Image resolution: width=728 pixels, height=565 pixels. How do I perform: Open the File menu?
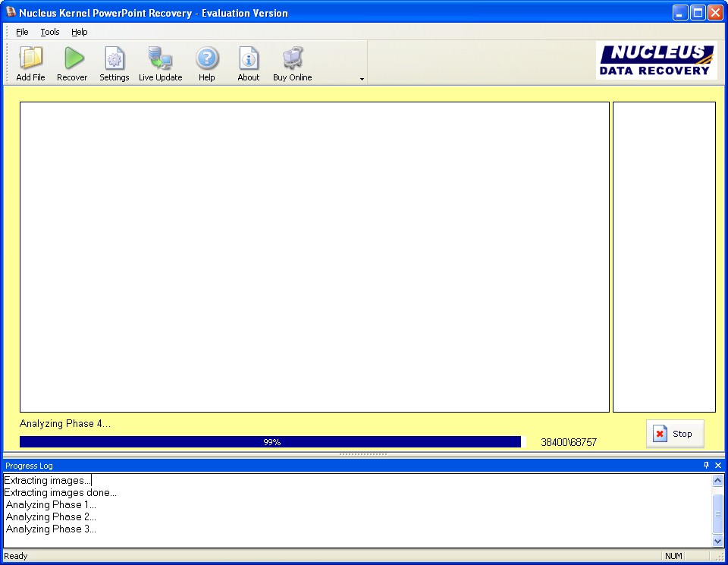(x=22, y=32)
